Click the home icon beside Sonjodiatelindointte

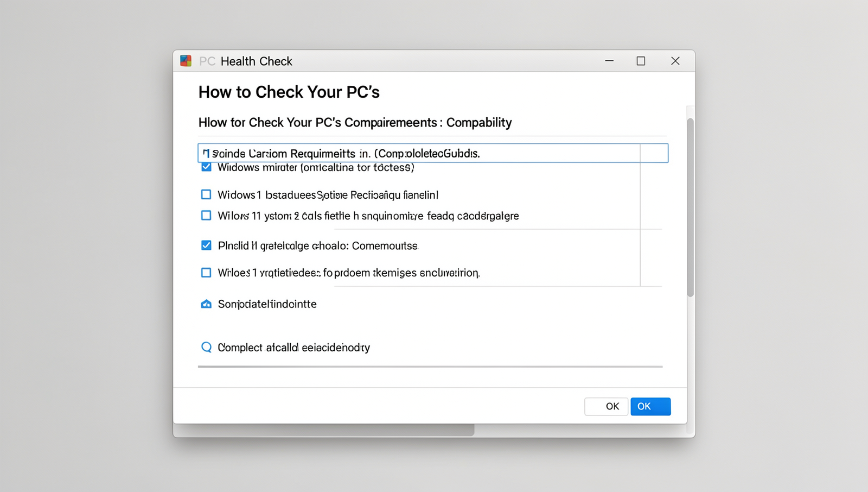[206, 304]
